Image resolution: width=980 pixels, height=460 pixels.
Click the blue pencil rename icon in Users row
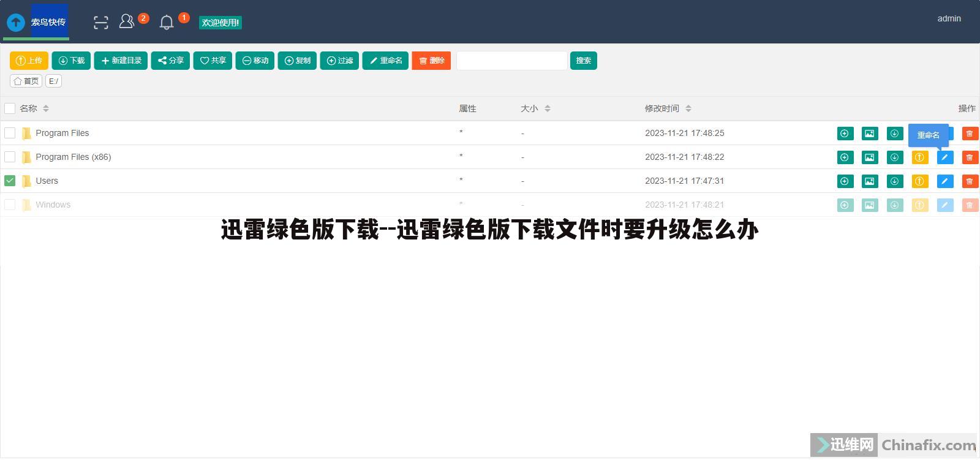click(945, 181)
